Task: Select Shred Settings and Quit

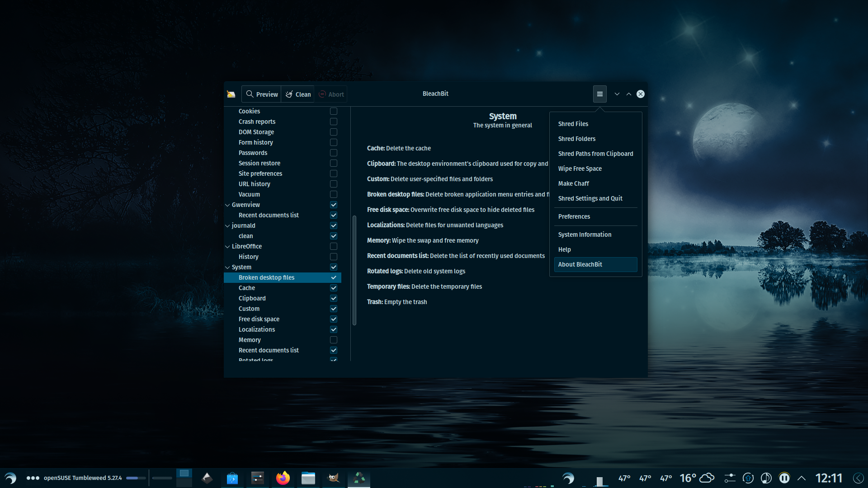Action: tap(595, 198)
